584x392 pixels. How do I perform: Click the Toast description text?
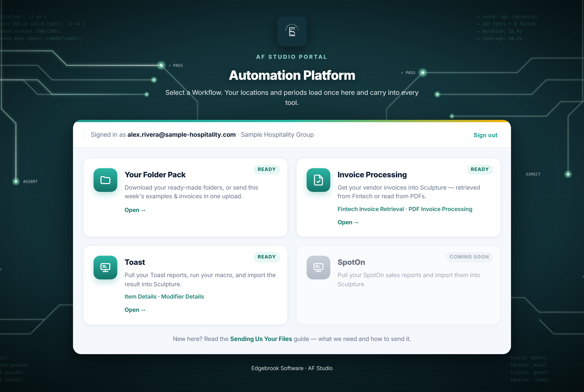200,279
